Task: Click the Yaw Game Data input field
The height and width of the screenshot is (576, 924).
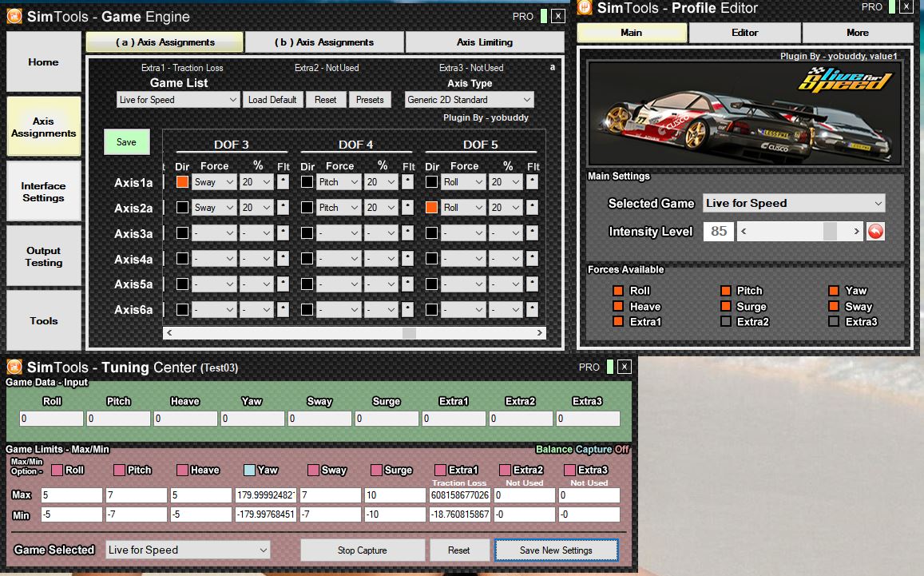Action: point(252,419)
